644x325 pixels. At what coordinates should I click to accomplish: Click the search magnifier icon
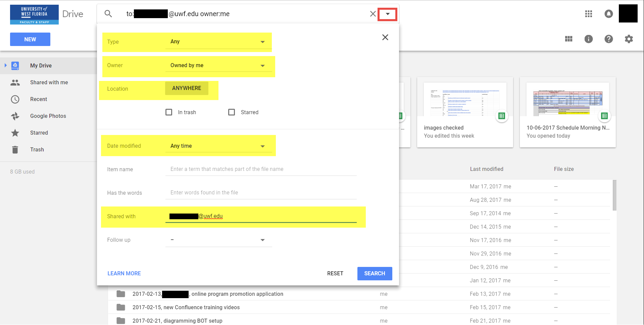tap(108, 14)
